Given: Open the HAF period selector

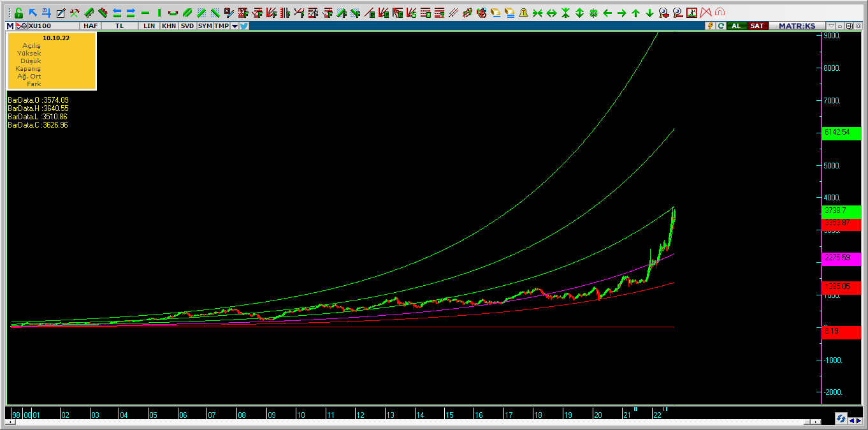Looking at the screenshot, I should (x=90, y=26).
